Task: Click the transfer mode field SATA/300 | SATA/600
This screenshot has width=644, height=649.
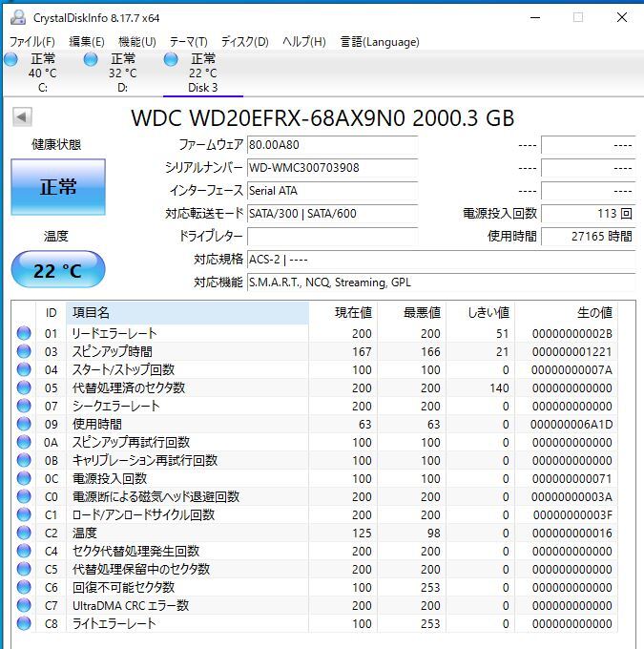Action: tap(332, 214)
